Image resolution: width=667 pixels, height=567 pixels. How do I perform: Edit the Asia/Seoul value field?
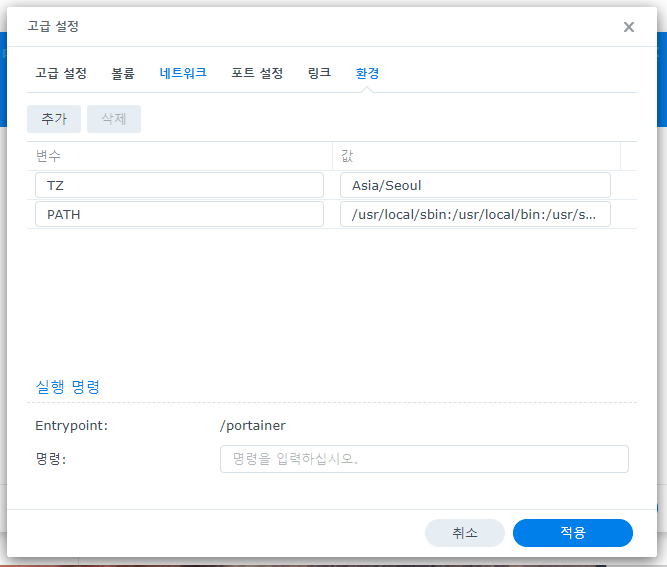pyautogui.click(x=475, y=185)
